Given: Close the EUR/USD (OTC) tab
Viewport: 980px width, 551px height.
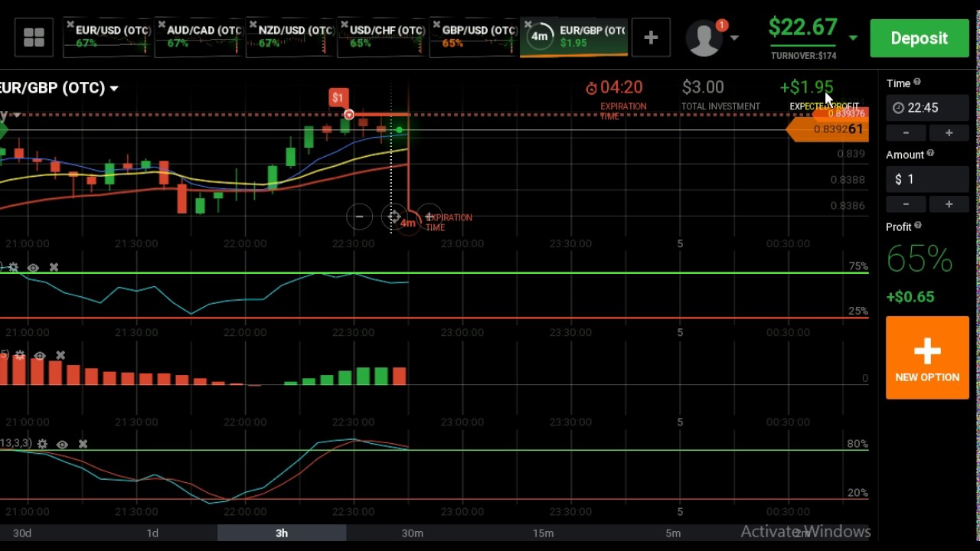Looking at the screenshot, I should pos(70,25).
